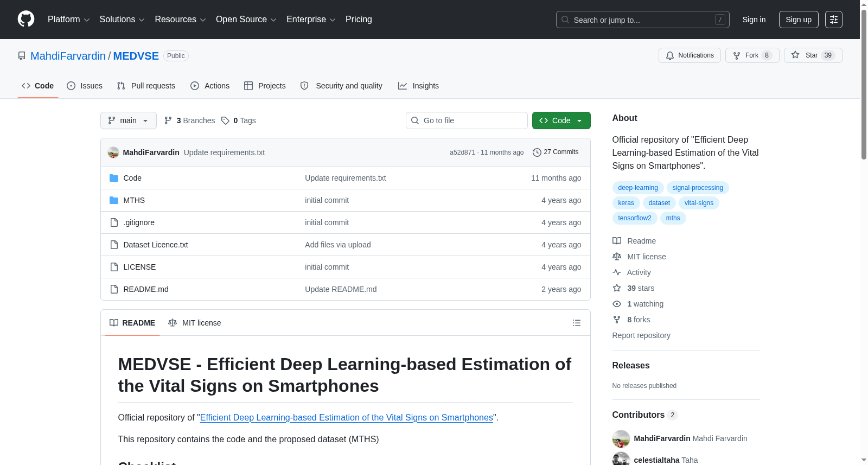The image size is (868, 465).
Task: Open the README.md file
Action: pyautogui.click(x=146, y=289)
